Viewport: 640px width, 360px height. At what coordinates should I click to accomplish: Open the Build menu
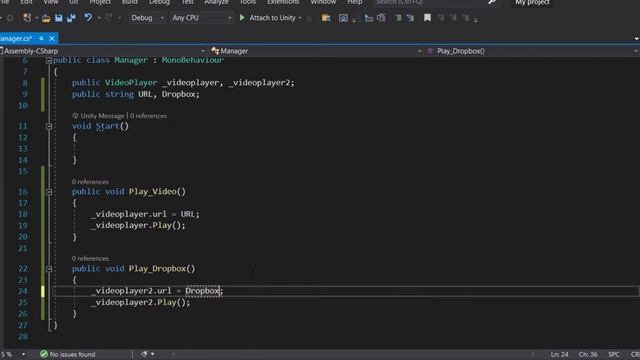click(129, 2)
